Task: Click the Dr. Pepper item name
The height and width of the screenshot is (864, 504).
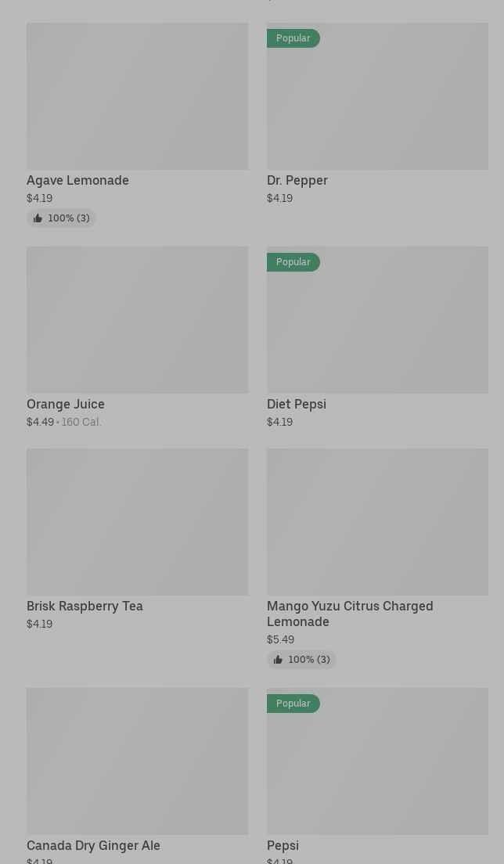Action: click(297, 180)
